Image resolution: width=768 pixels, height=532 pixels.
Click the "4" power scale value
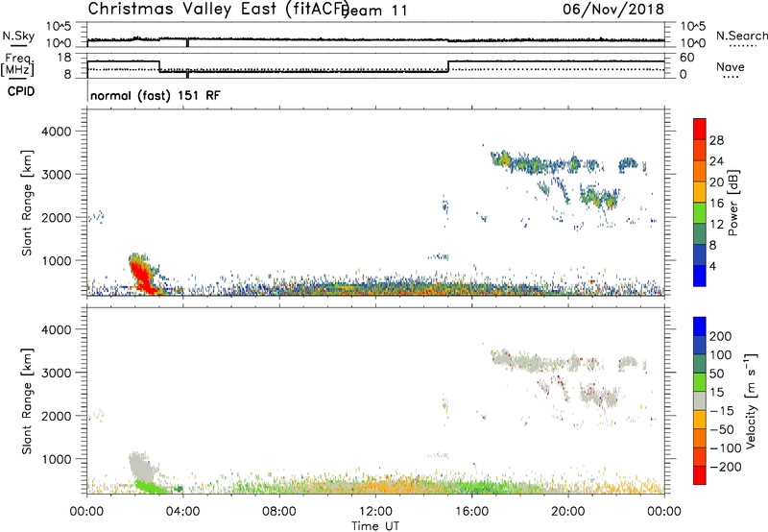point(713,266)
